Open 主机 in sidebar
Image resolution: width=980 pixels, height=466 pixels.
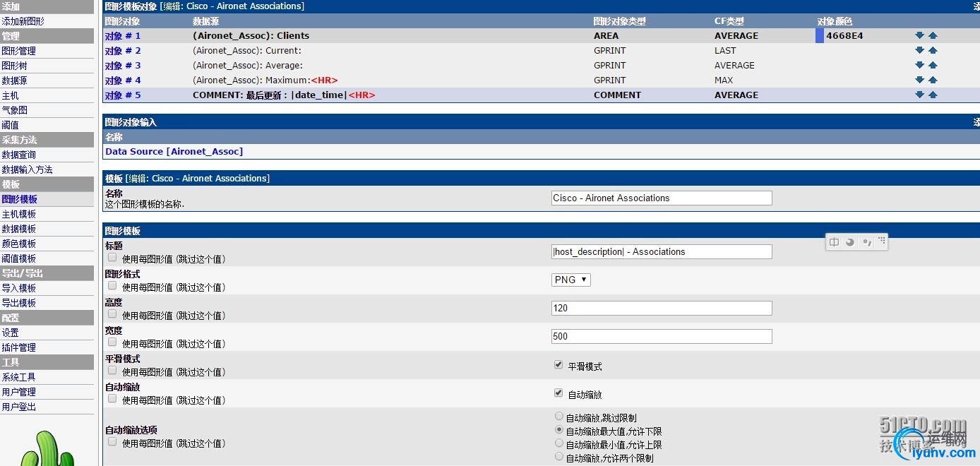click(10, 95)
